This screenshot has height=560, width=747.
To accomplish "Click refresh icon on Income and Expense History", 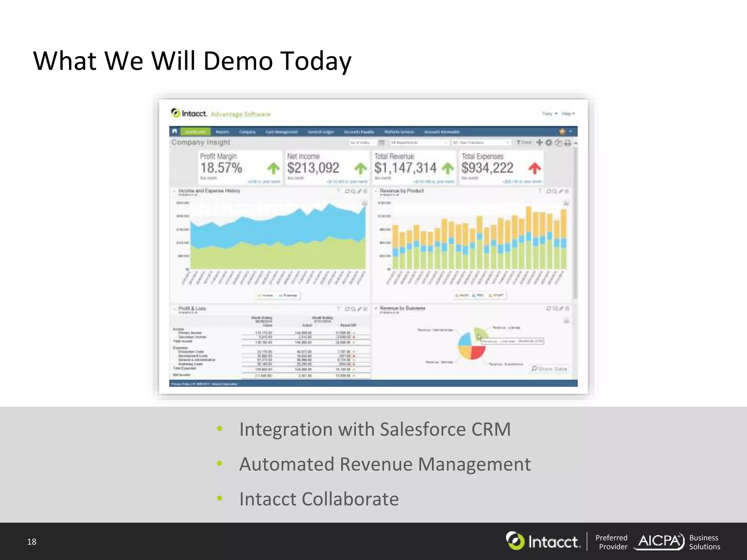I will (347, 191).
